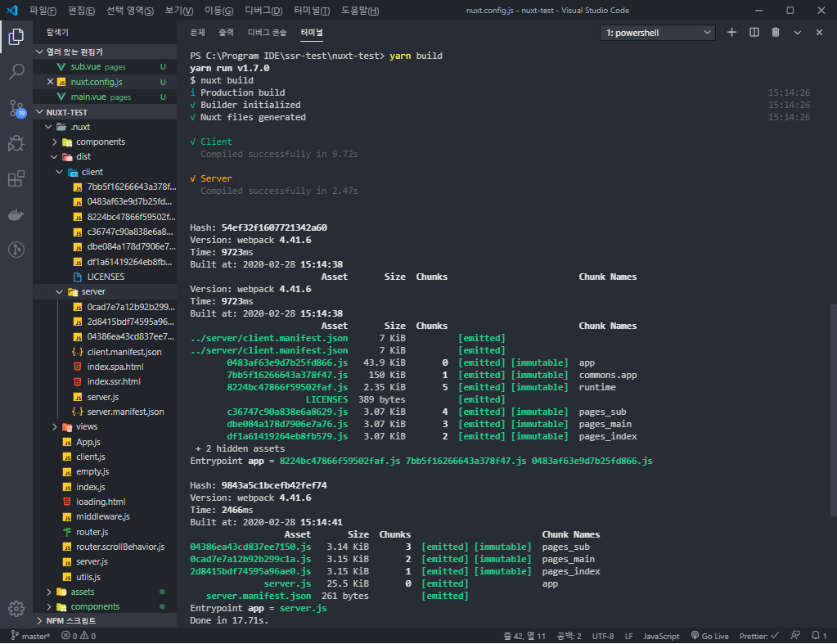The image size is (837, 644).
Task: Open the Explorer view in activity bar
Action: pyautogui.click(x=16, y=37)
